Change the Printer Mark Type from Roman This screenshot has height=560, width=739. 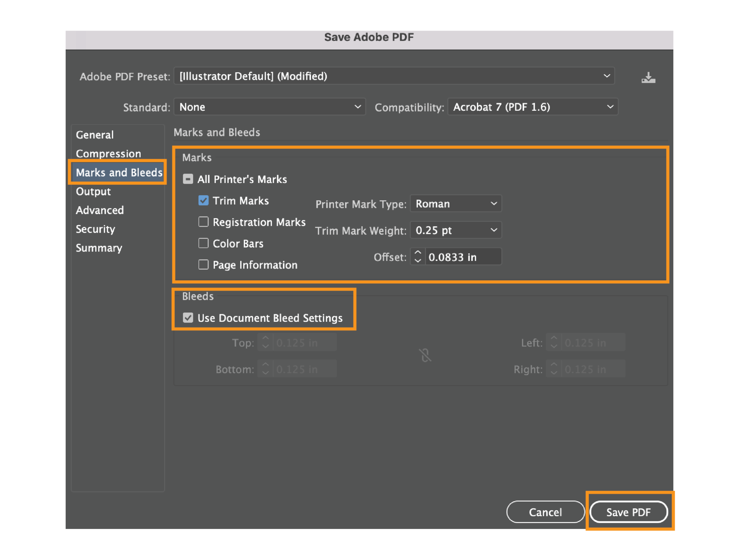coord(456,204)
